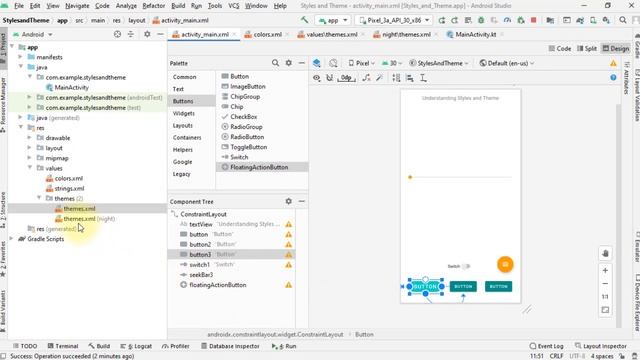Click the Make Project hammer icon
This screenshot has width=640, height=360.
[304, 20]
